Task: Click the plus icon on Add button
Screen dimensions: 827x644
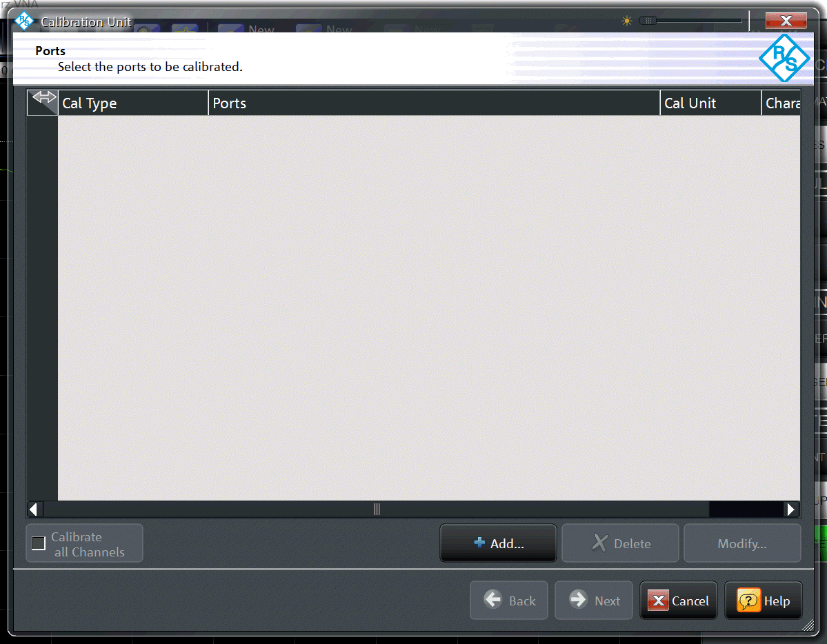Action: pyautogui.click(x=479, y=543)
